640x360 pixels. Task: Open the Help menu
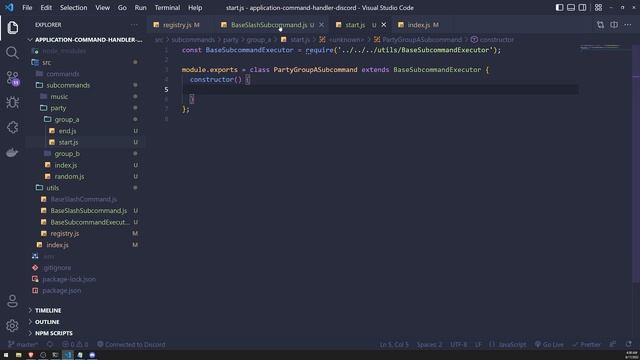pos(195,8)
